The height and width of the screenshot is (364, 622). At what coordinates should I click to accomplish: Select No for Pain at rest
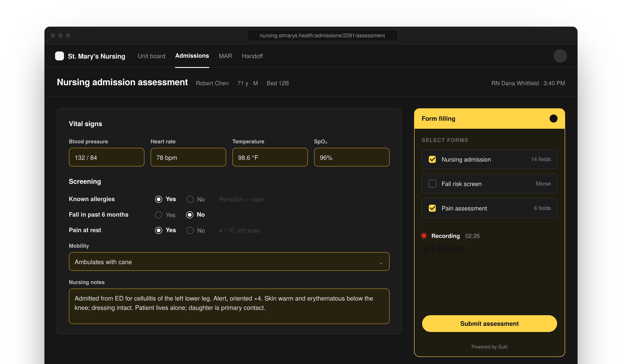click(x=190, y=230)
